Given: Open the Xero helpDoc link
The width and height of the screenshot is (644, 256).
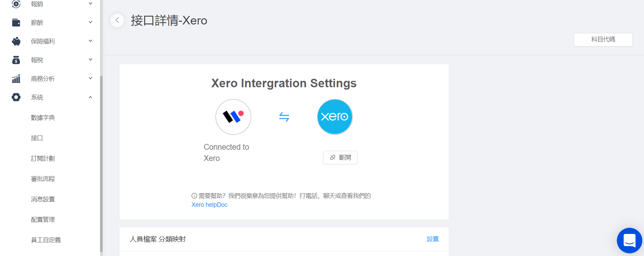Looking at the screenshot, I should tap(209, 205).
